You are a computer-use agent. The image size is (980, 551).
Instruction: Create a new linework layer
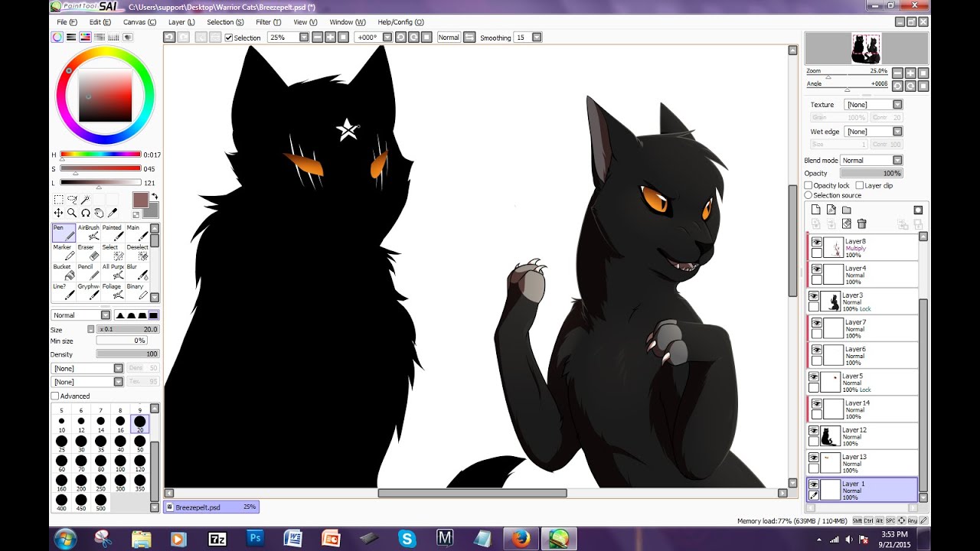(x=831, y=210)
